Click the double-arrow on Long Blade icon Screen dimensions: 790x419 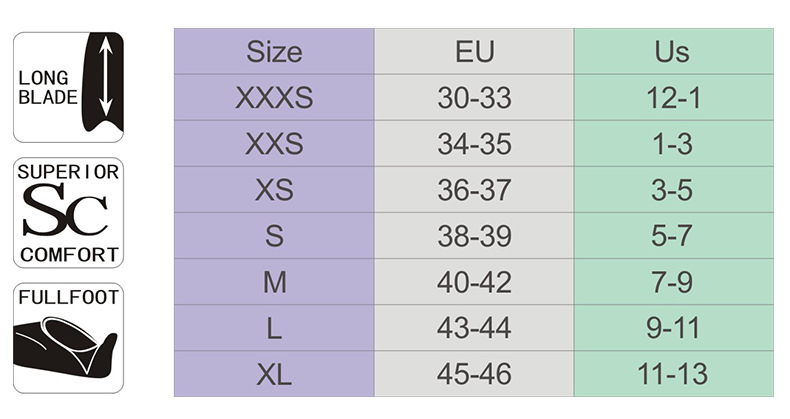105,76
